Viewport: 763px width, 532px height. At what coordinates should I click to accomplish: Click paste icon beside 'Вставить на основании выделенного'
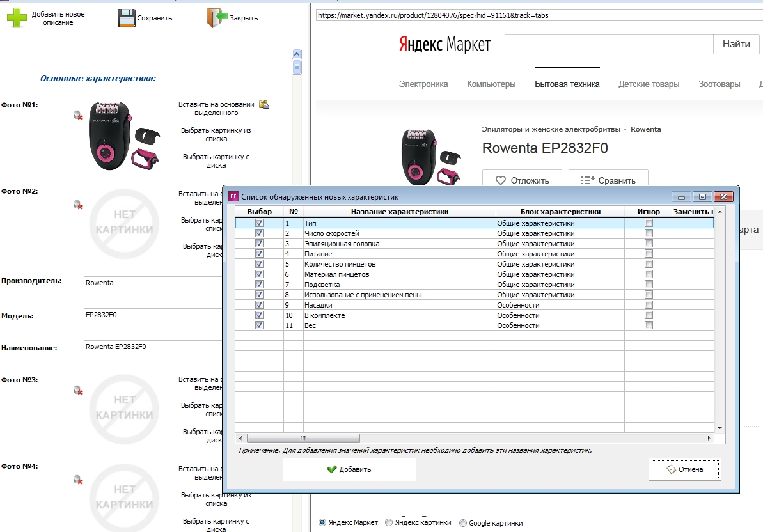[264, 104]
